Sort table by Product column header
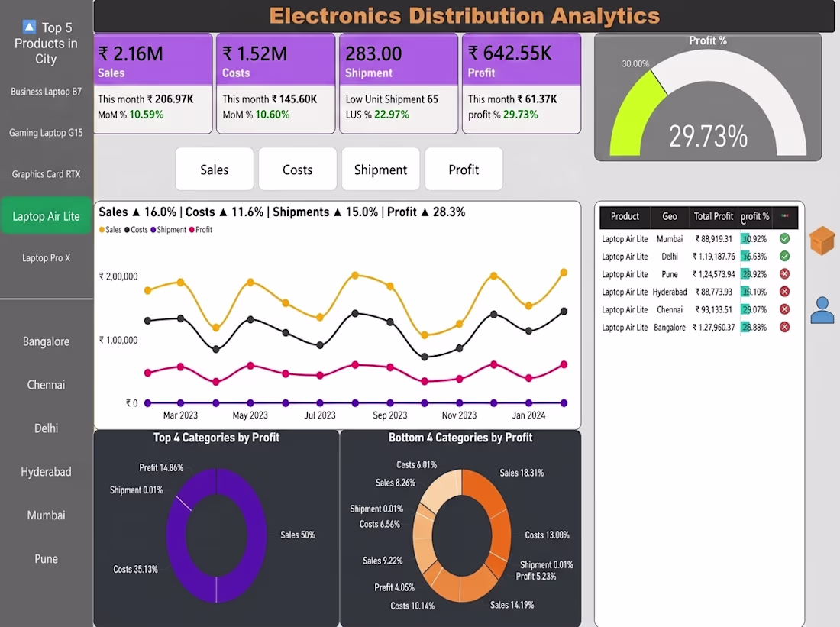Image resolution: width=840 pixels, height=627 pixels. 625,216
